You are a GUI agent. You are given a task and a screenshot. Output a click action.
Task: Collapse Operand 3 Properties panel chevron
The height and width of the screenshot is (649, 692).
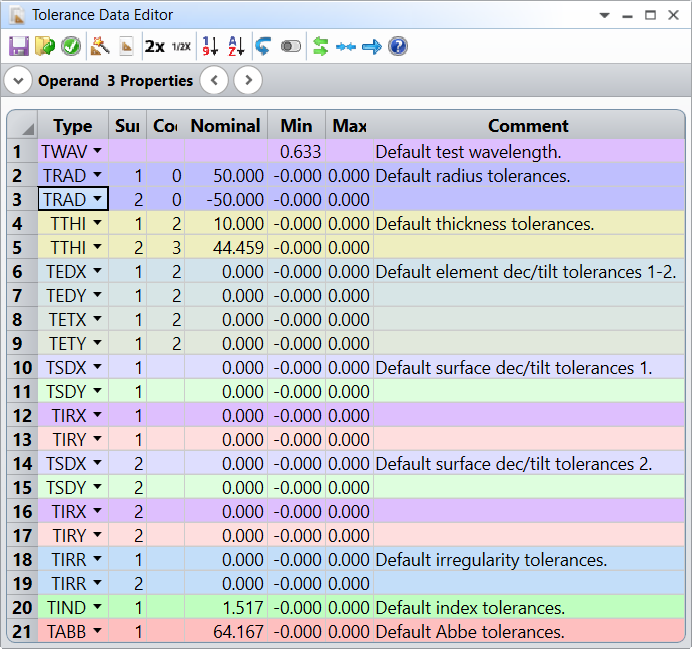[x=18, y=81]
